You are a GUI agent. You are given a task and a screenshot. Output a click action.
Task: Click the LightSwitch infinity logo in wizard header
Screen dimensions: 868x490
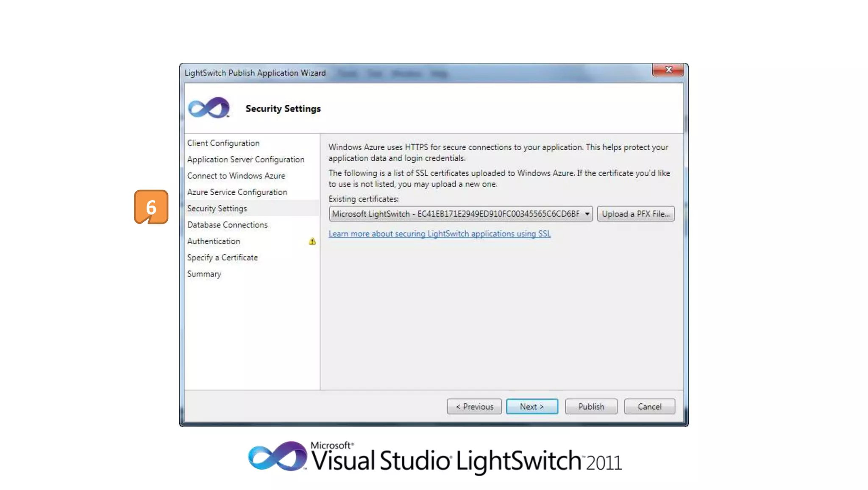(x=209, y=108)
